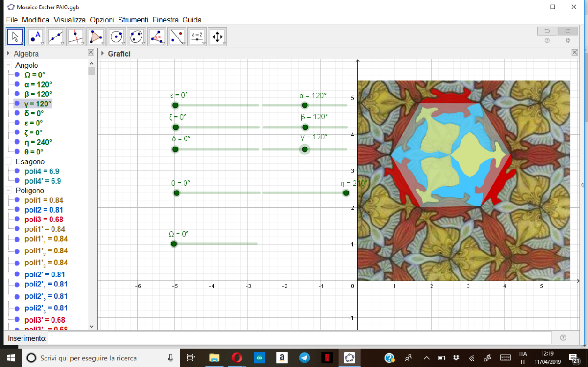Screen dimensions: 588x367
Task: Click the Redo button
Action: tap(568, 31)
